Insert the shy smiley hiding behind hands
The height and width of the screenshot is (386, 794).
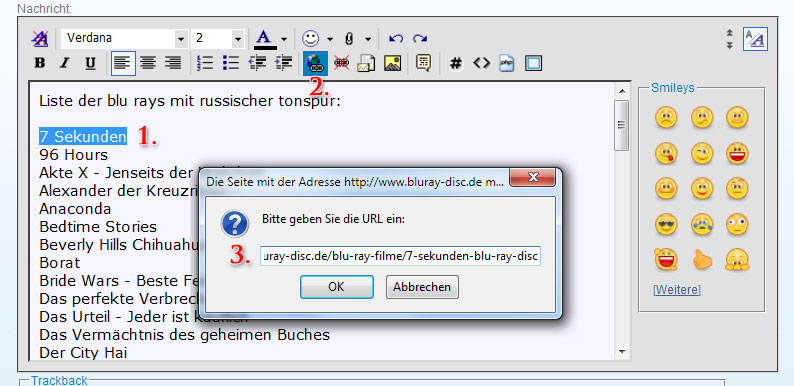click(737, 259)
